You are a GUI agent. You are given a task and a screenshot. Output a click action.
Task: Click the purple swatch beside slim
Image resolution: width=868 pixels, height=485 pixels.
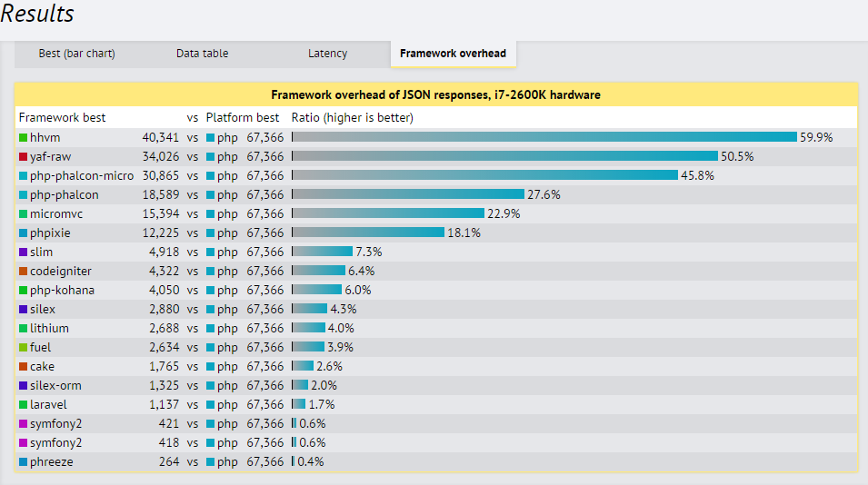pyautogui.click(x=23, y=252)
